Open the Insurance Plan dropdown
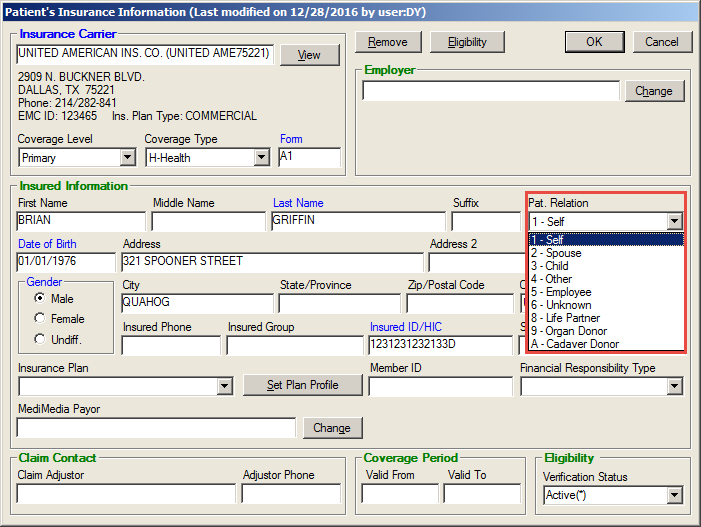This screenshot has width=701, height=527. (x=224, y=386)
